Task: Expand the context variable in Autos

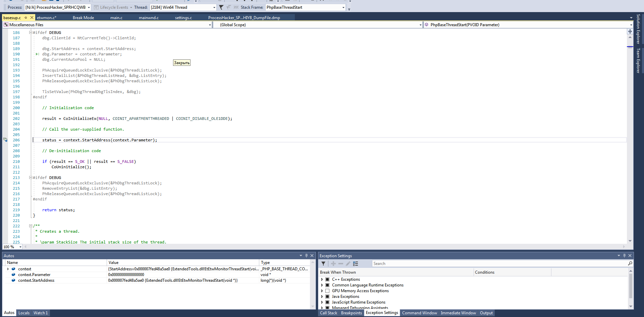Action: (x=8, y=269)
